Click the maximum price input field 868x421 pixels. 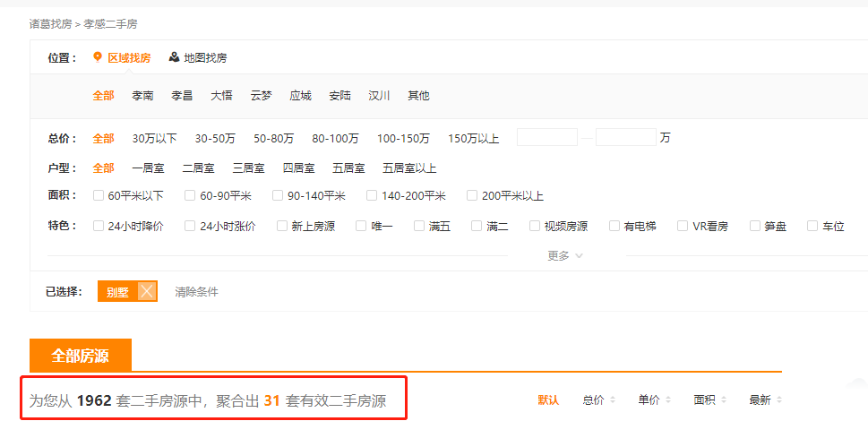click(x=625, y=138)
